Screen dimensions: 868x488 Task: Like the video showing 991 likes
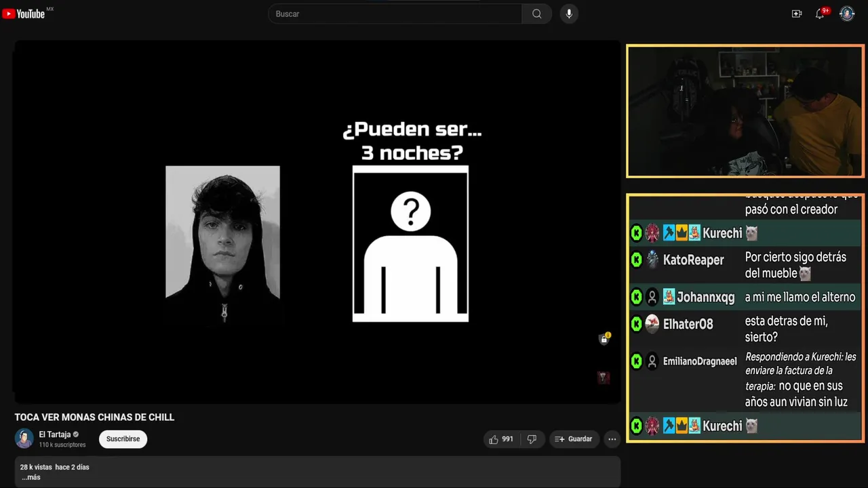(501, 439)
